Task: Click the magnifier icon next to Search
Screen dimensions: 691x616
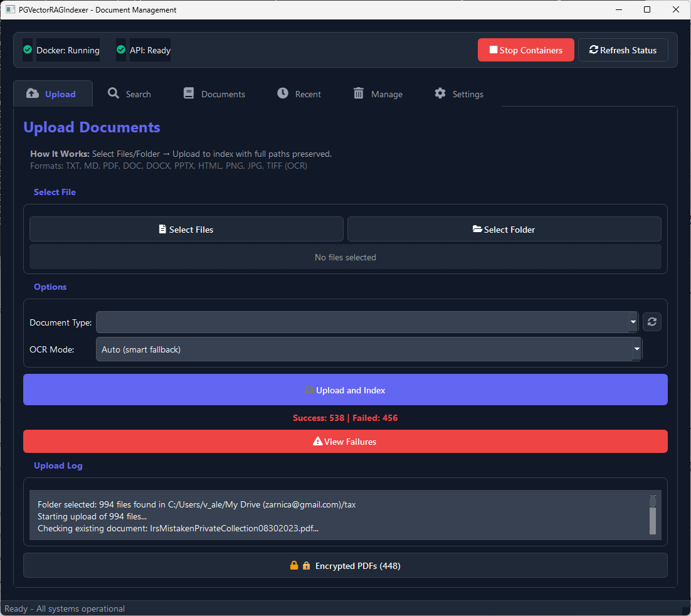Action: 113,93
